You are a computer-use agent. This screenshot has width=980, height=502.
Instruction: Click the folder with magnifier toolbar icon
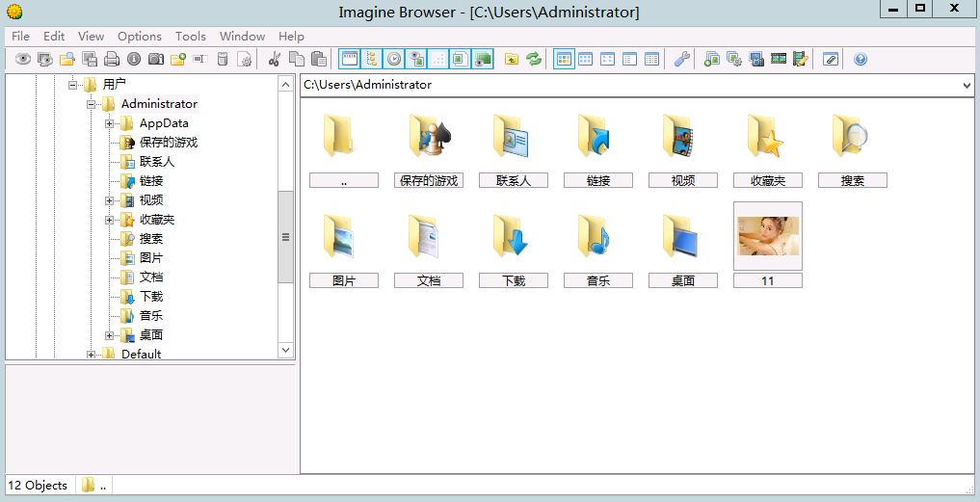67,60
